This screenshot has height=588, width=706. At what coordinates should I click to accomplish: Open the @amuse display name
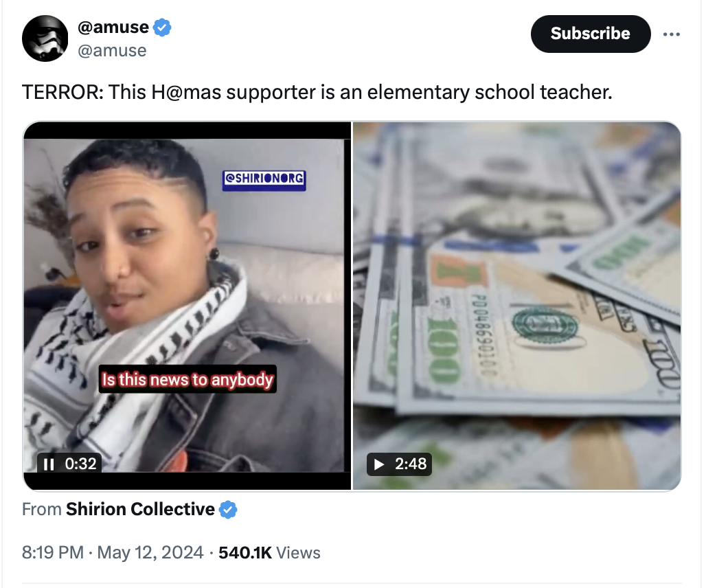click(113, 27)
